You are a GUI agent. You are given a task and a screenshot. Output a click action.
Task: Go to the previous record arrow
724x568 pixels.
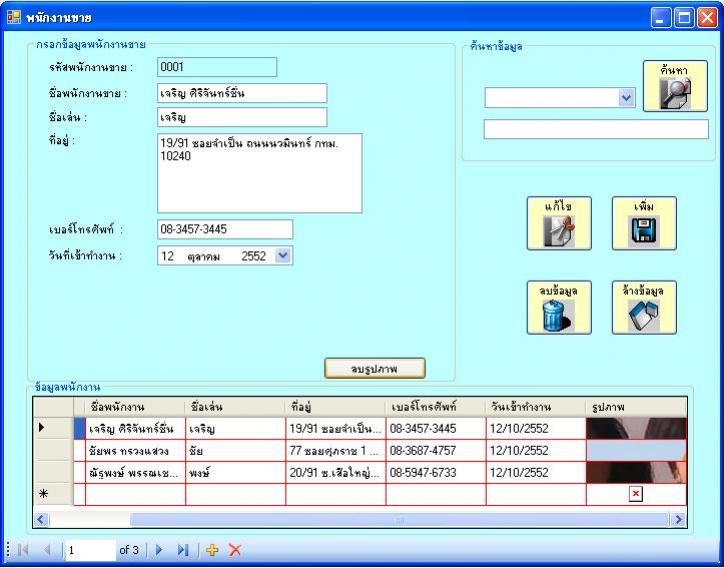pos(46,550)
